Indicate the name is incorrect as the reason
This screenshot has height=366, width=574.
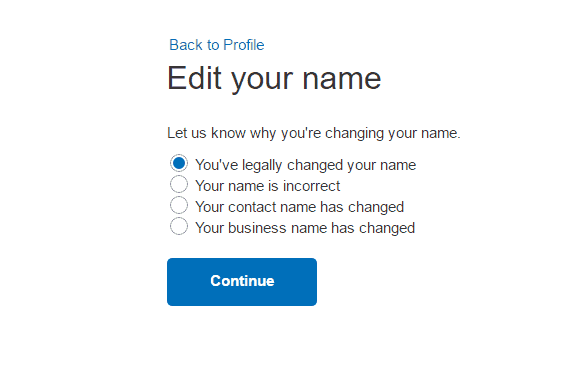click(179, 184)
